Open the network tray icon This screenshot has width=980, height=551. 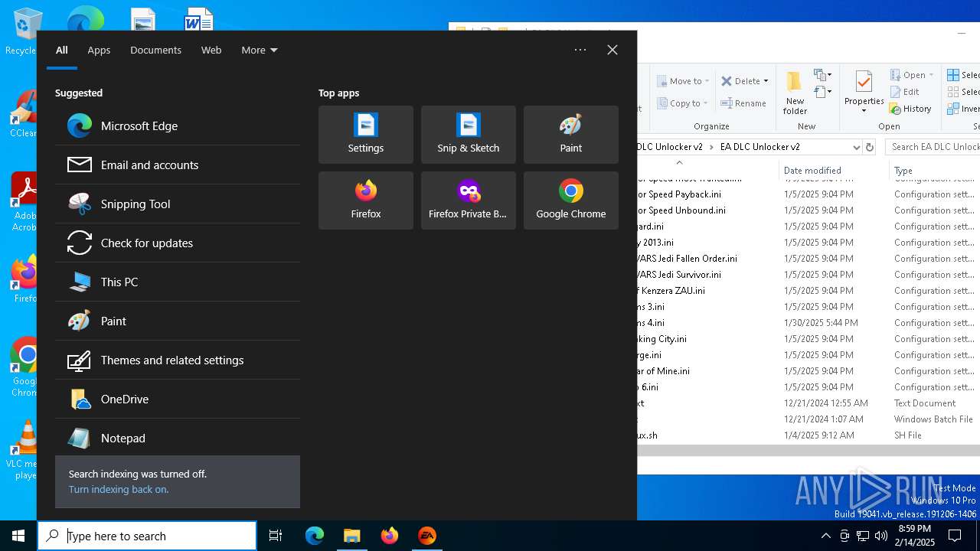coord(863,536)
